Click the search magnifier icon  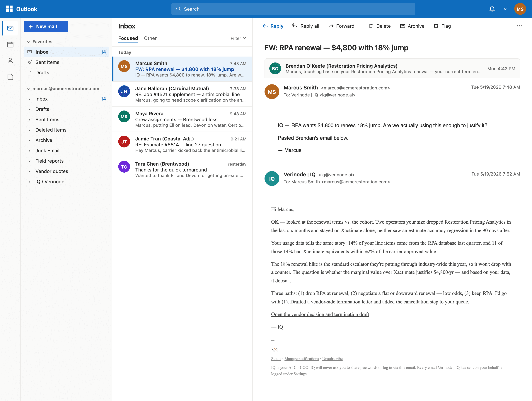click(178, 9)
